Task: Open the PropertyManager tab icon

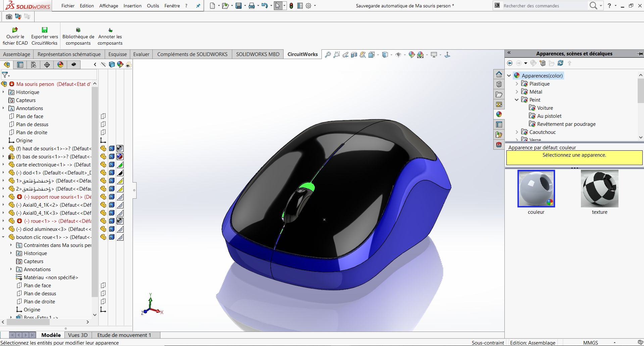Action: point(20,65)
